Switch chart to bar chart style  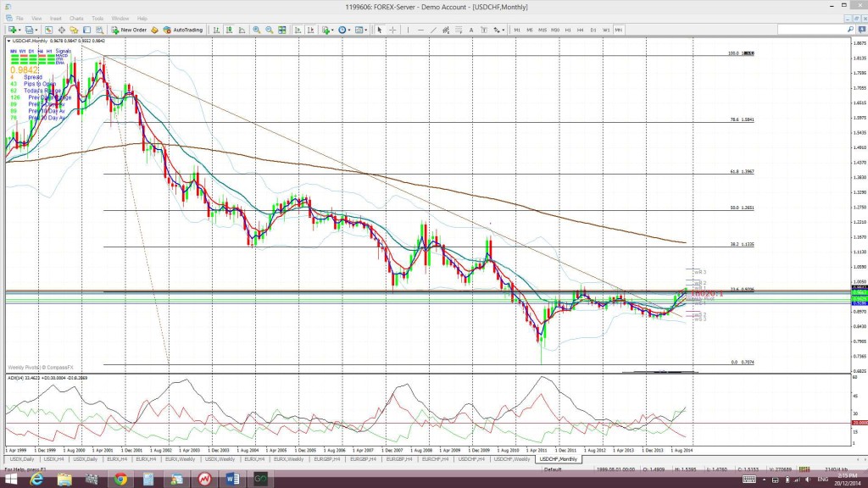(216, 30)
